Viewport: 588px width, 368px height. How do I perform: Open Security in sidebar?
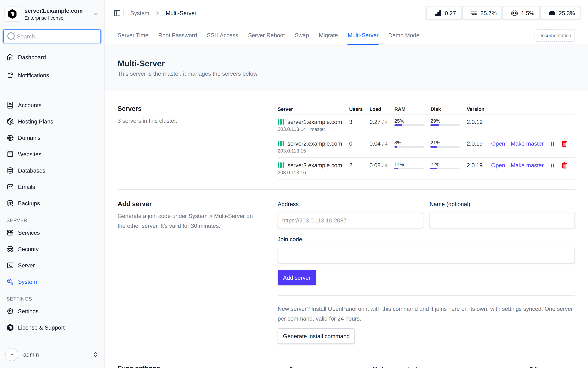click(52, 249)
